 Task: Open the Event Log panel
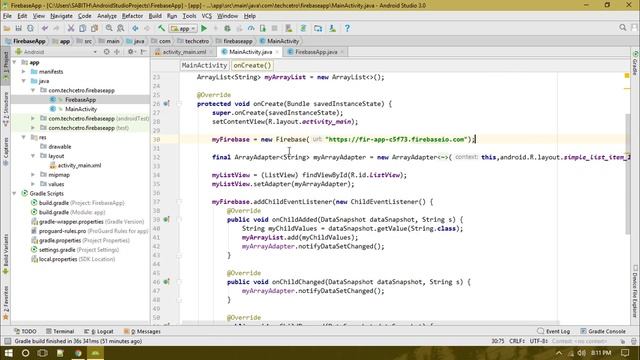(x=554, y=331)
